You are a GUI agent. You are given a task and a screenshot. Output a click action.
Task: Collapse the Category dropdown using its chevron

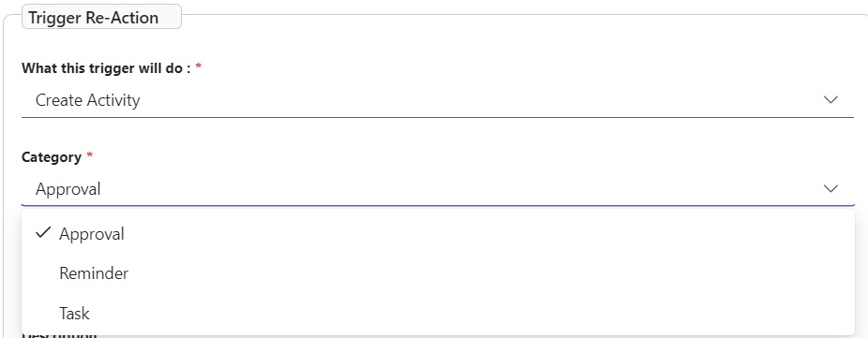click(x=831, y=188)
